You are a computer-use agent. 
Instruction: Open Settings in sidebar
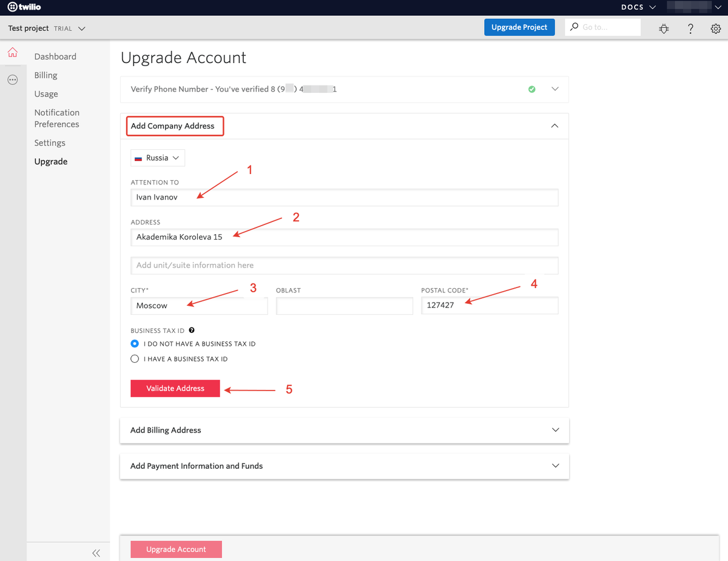coord(50,143)
